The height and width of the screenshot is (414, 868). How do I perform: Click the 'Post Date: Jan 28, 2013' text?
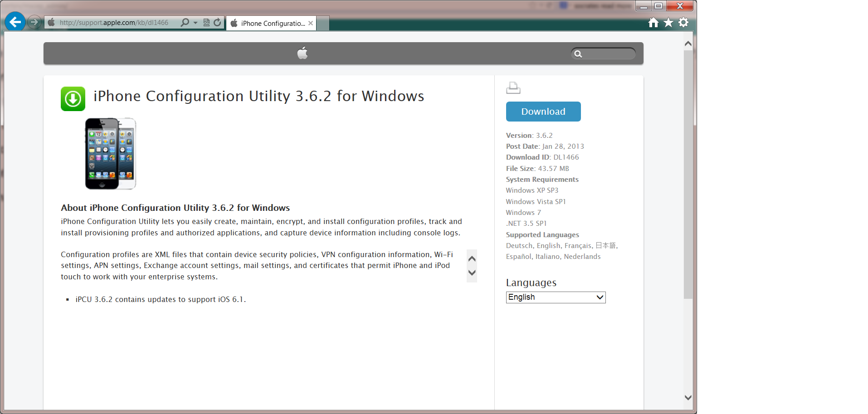point(545,146)
